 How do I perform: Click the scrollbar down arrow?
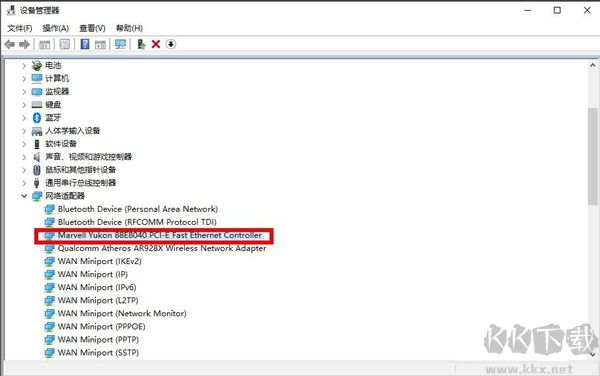pyautogui.click(x=592, y=355)
